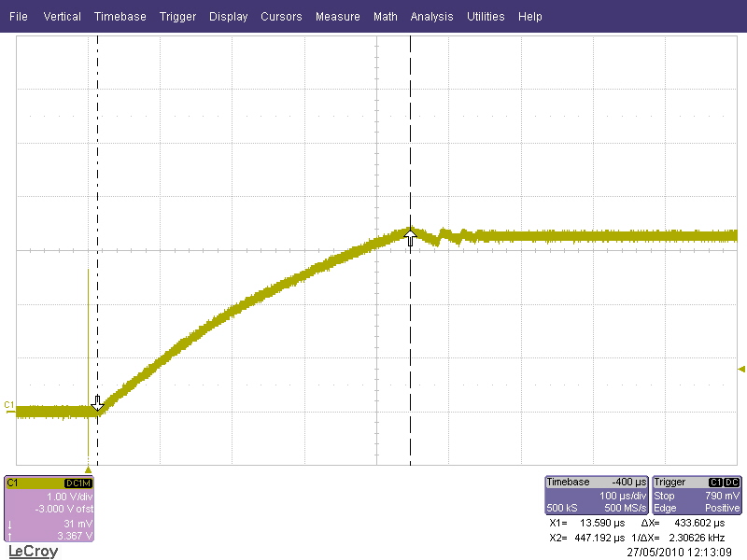
Task: Click the LeCroy logo
Action: click(x=34, y=552)
